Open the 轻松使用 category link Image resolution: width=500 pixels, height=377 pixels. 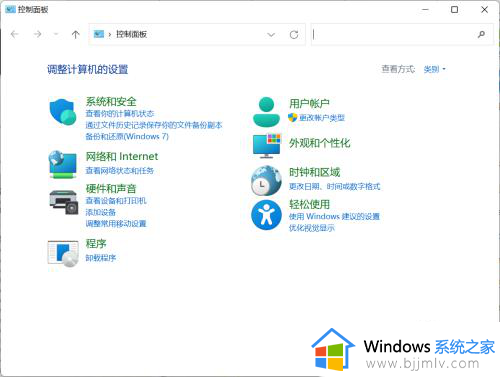pos(309,204)
